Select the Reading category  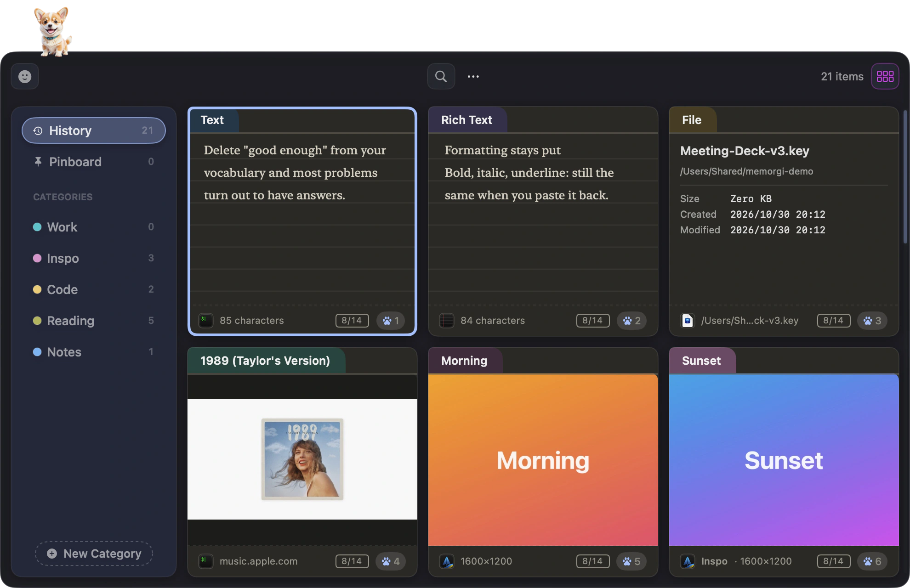pos(94,321)
